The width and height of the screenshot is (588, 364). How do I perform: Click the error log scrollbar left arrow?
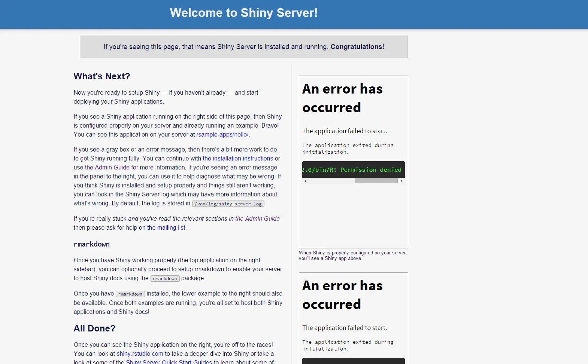coord(305,181)
